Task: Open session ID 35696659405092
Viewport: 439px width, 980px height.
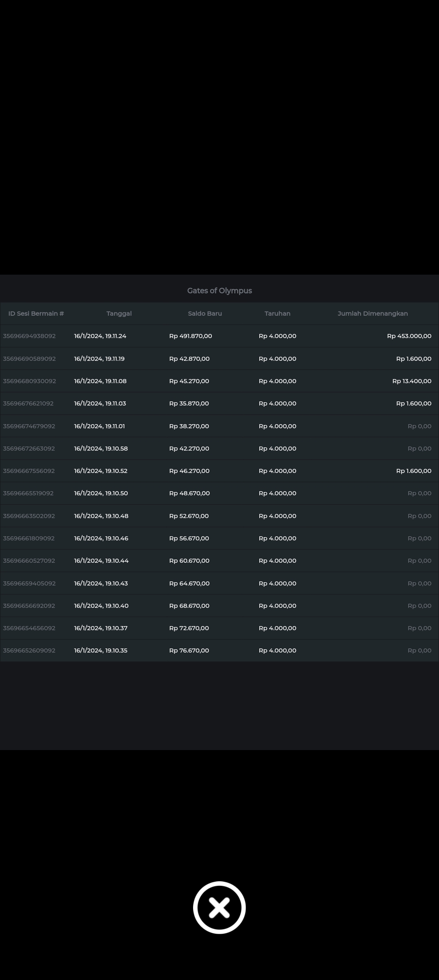Action: point(29,583)
